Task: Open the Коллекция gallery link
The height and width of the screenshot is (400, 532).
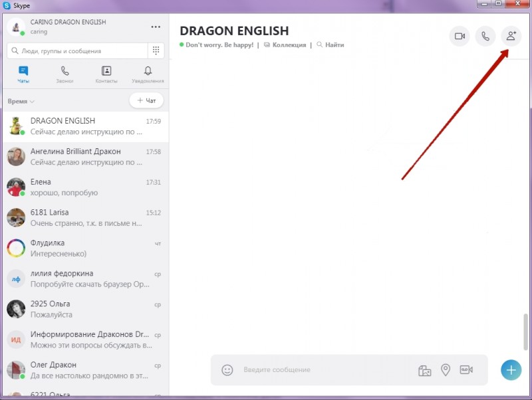Action: coord(285,45)
